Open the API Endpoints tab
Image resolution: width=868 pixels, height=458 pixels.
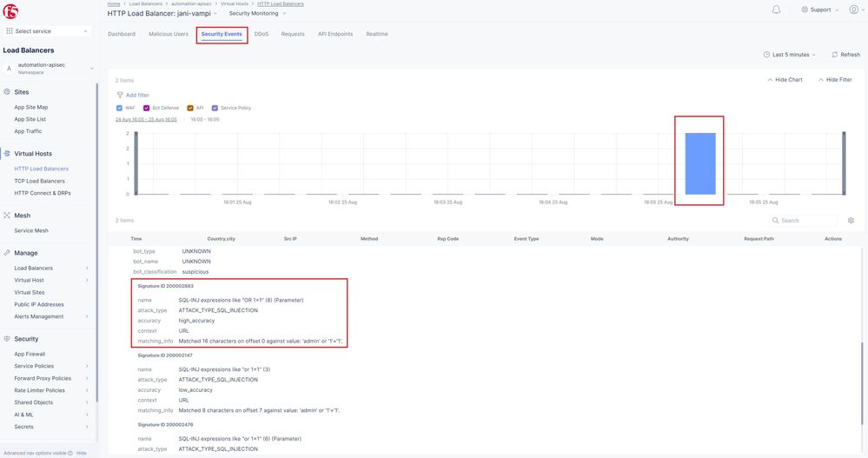pos(335,34)
